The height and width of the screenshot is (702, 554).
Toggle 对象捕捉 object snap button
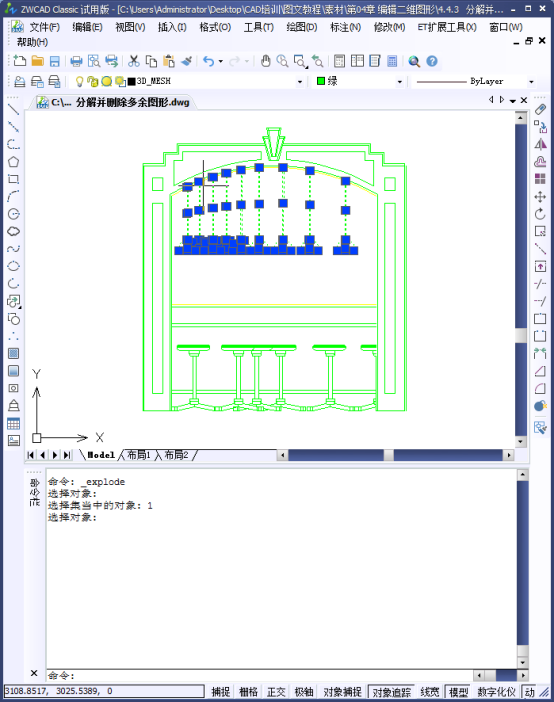click(342, 692)
